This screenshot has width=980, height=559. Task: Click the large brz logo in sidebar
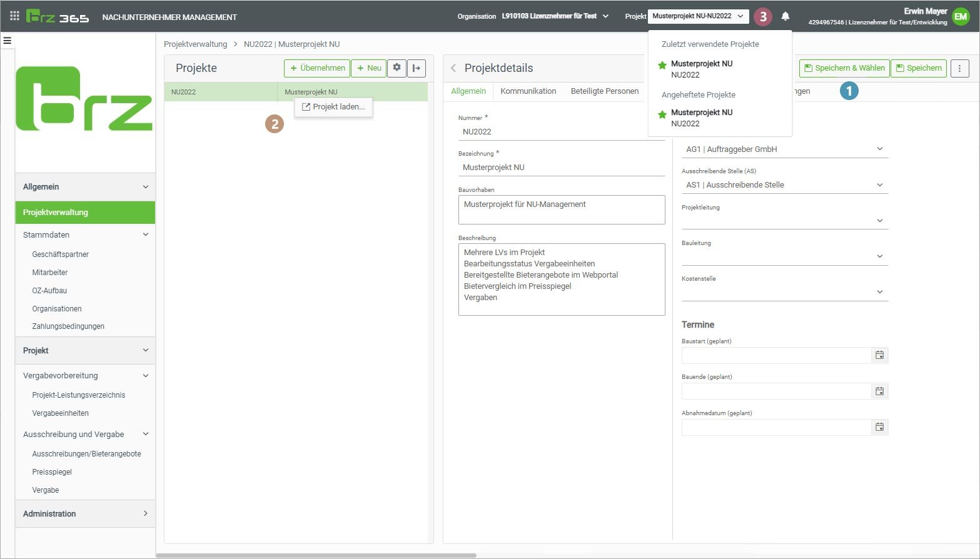84,99
